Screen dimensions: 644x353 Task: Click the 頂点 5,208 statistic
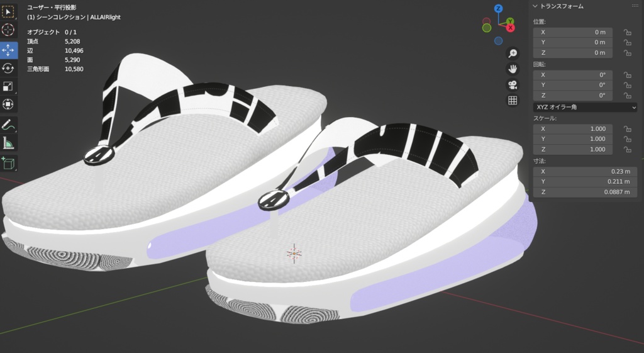pos(53,42)
